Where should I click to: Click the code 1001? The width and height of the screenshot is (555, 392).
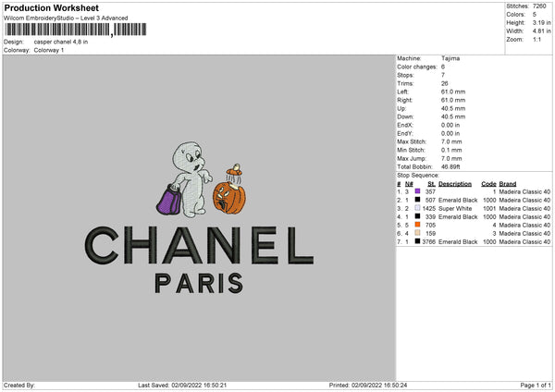[489, 208]
